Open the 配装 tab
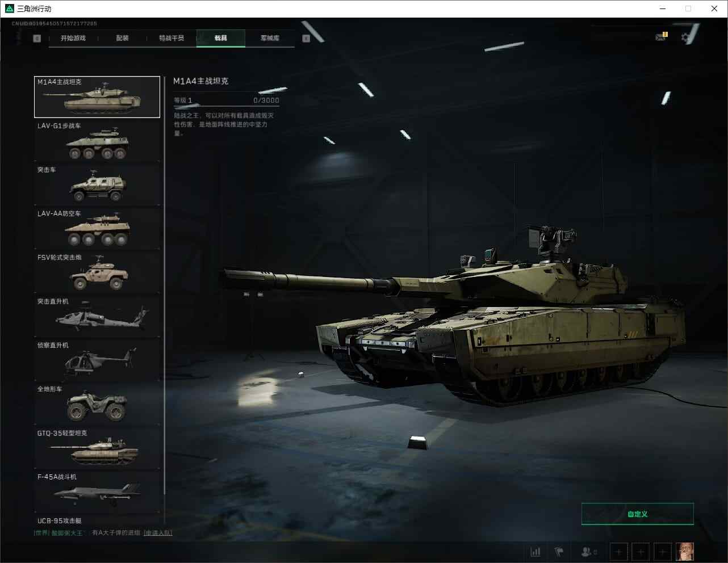728x563 pixels. [x=122, y=38]
